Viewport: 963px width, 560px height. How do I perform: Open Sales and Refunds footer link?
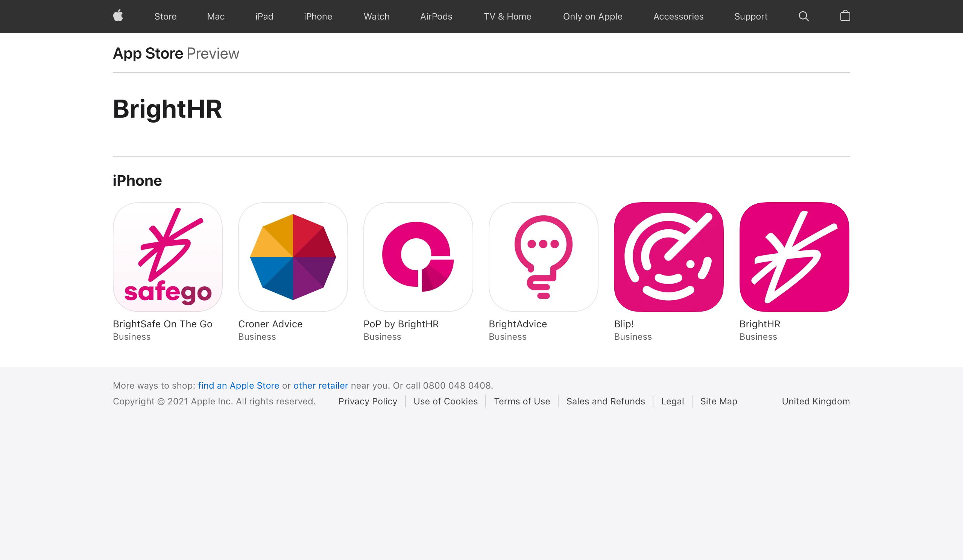[x=606, y=401]
